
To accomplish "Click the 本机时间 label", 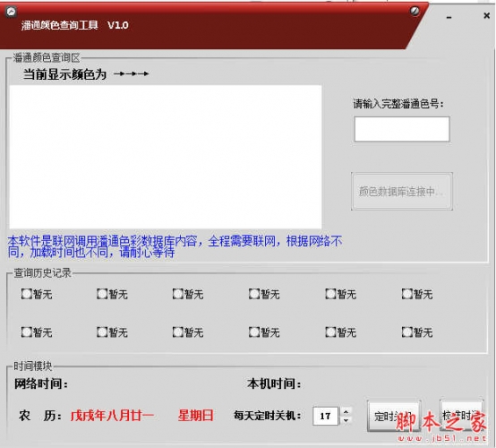I will point(274,383).
